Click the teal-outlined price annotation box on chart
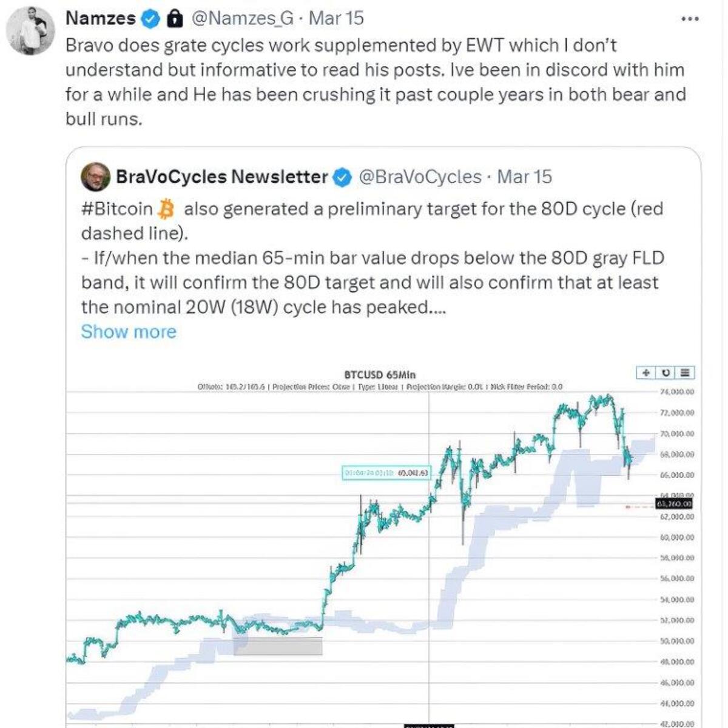 386,473
